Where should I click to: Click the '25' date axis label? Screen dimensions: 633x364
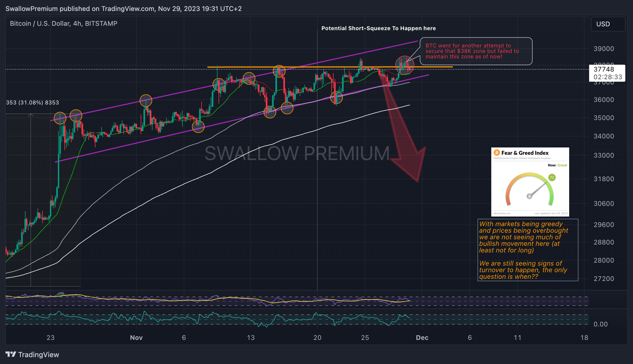(365, 338)
